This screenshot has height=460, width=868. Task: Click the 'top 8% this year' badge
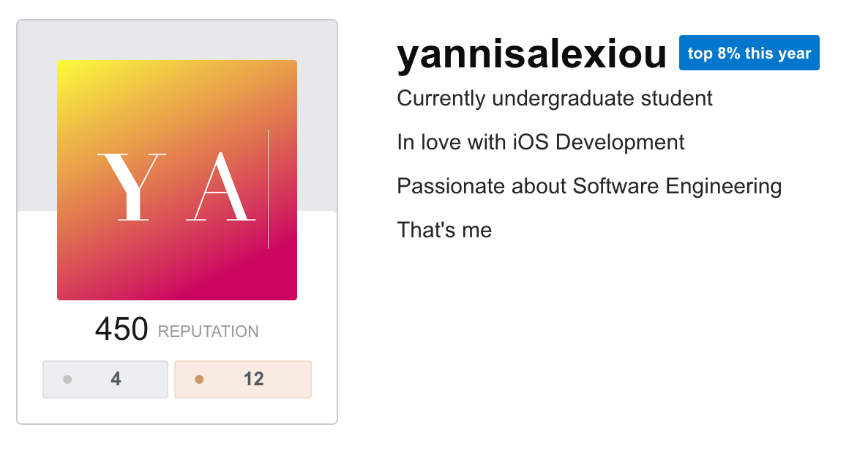pyautogui.click(x=749, y=53)
